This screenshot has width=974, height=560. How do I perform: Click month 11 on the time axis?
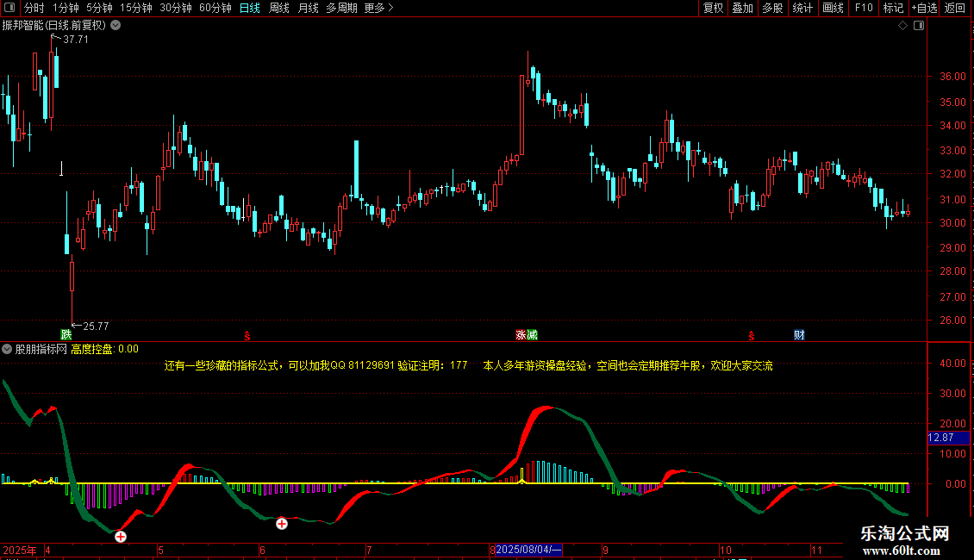[x=816, y=550]
